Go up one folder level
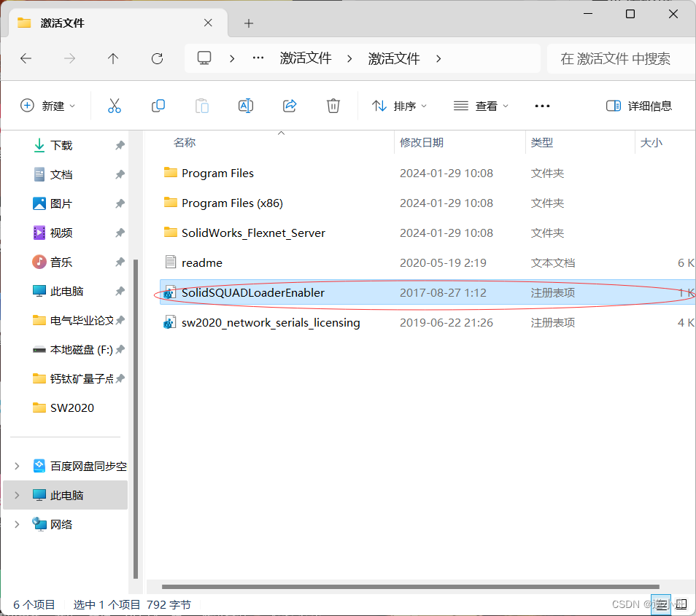Viewport: 696px width, 616px height. tap(113, 58)
